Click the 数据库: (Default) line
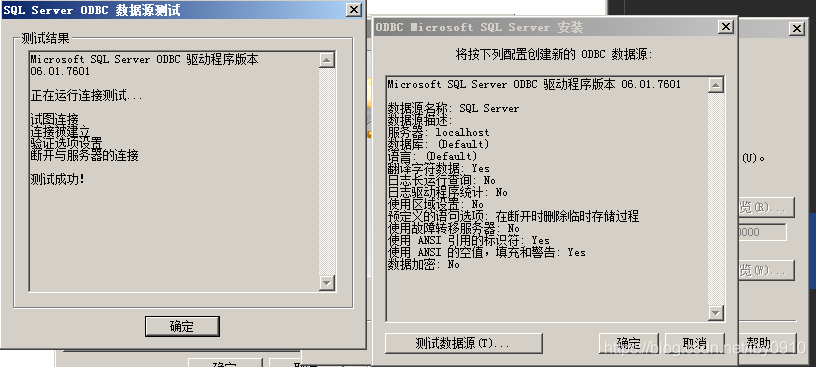 [439, 144]
